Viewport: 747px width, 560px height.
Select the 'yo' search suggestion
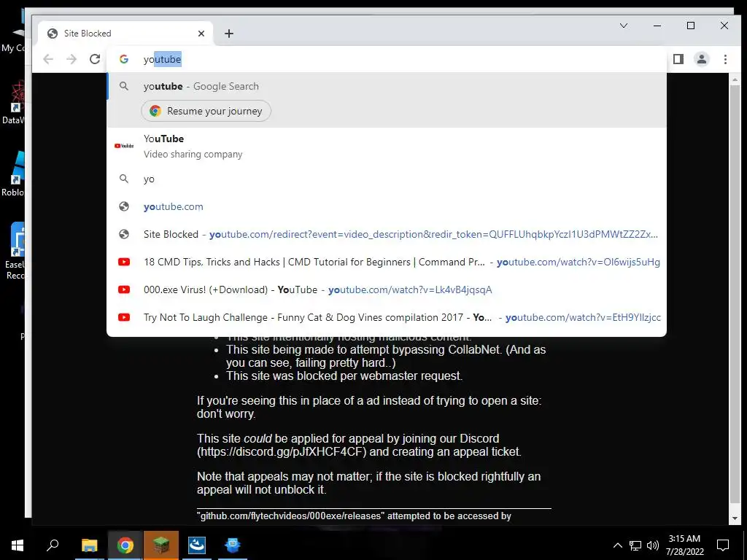click(x=387, y=179)
